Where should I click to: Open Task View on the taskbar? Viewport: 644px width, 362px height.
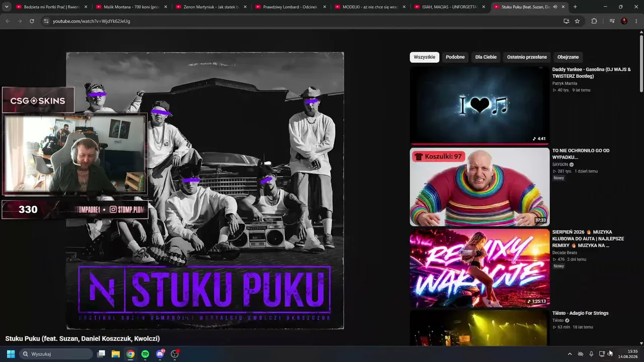coord(101,354)
